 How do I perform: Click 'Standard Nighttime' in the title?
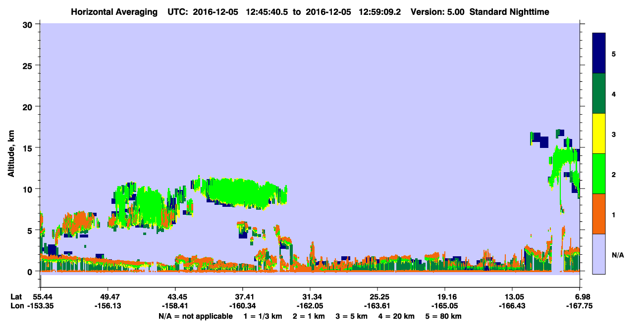point(509,11)
